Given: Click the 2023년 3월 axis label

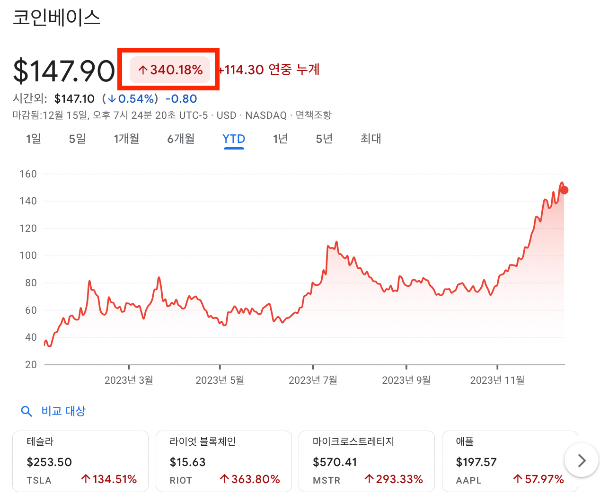Looking at the screenshot, I should click(x=129, y=380).
